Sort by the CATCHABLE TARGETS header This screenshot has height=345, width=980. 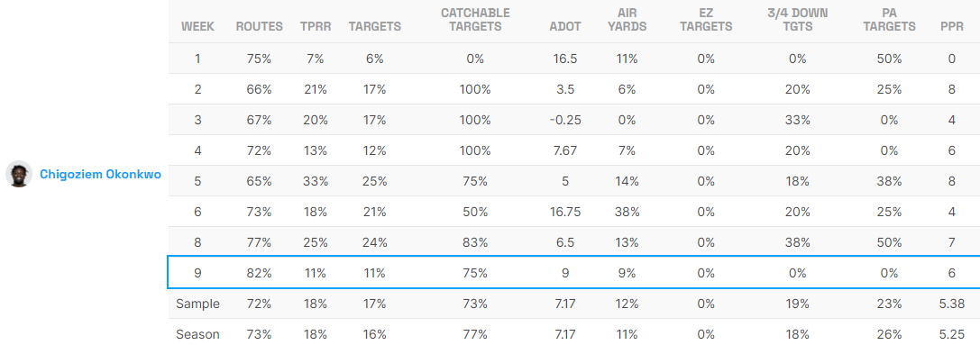tap(475, 20)
